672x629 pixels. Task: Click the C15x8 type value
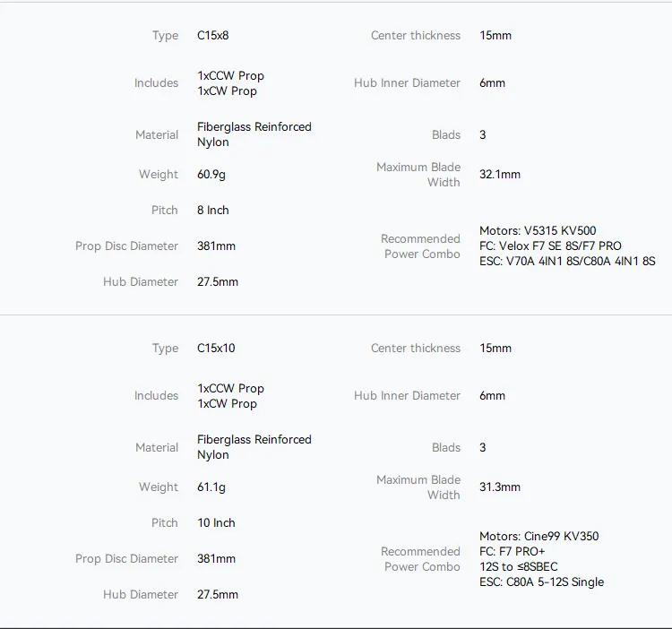213,36
